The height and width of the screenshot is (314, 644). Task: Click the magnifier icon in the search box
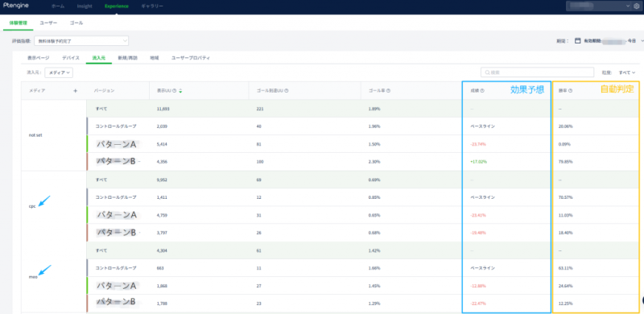pyautogui.click(x=487, y=72)
